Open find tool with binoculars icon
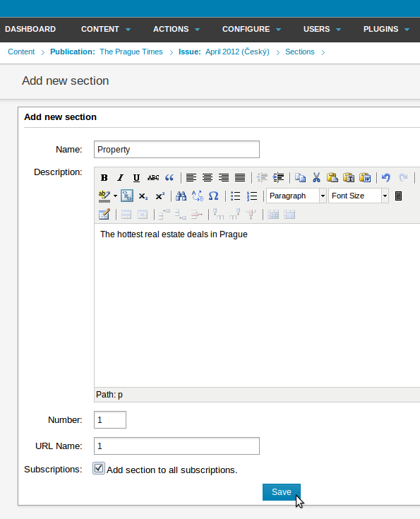The height and width of the screenshot is (519, 420). 181,196
